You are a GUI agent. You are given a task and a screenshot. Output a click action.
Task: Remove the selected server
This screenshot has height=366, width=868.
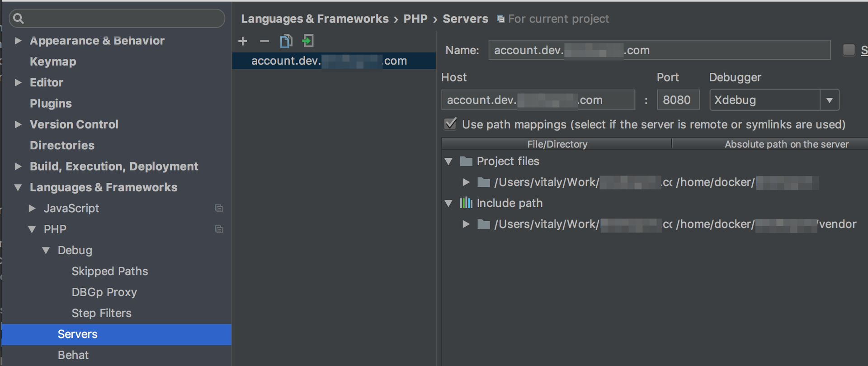point(264,41)
